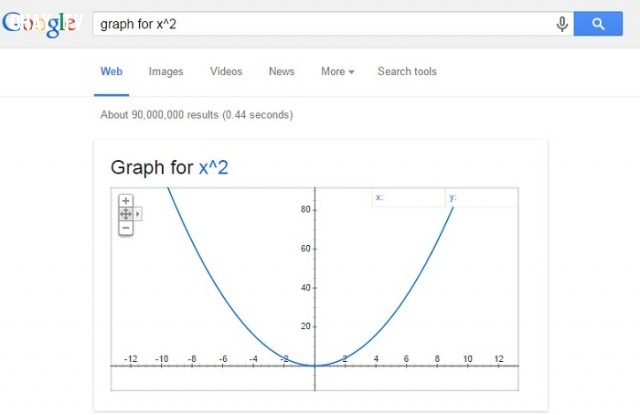Image resolution: width=640 pixels, height=415 pixels.
Task: Open Search tools options
Action: [407, 71]
